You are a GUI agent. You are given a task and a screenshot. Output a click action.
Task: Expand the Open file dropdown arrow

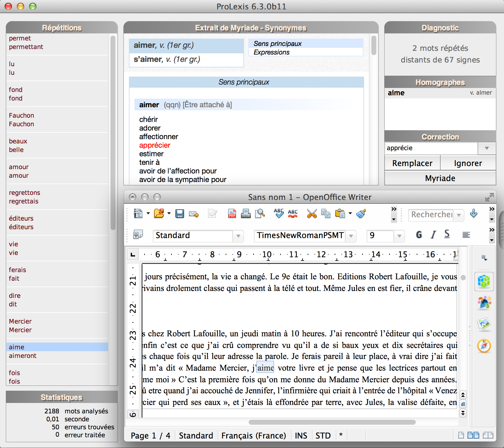point(169,213)
